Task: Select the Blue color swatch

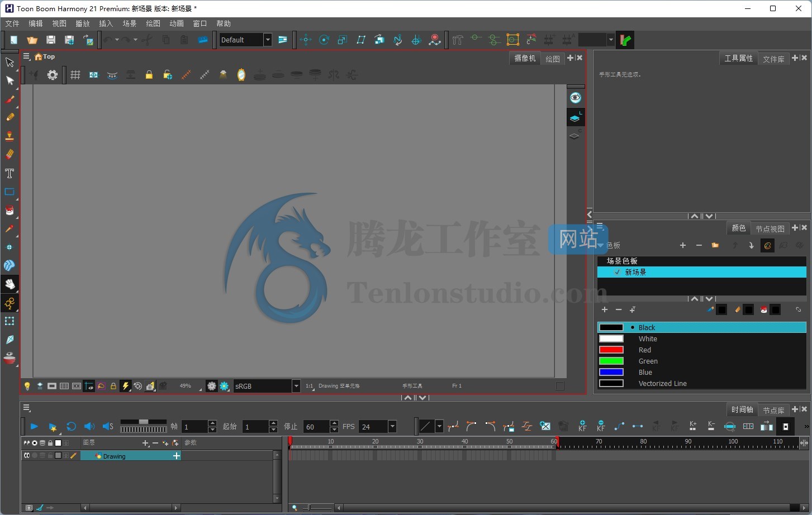Action: click(x=611, y=372)
